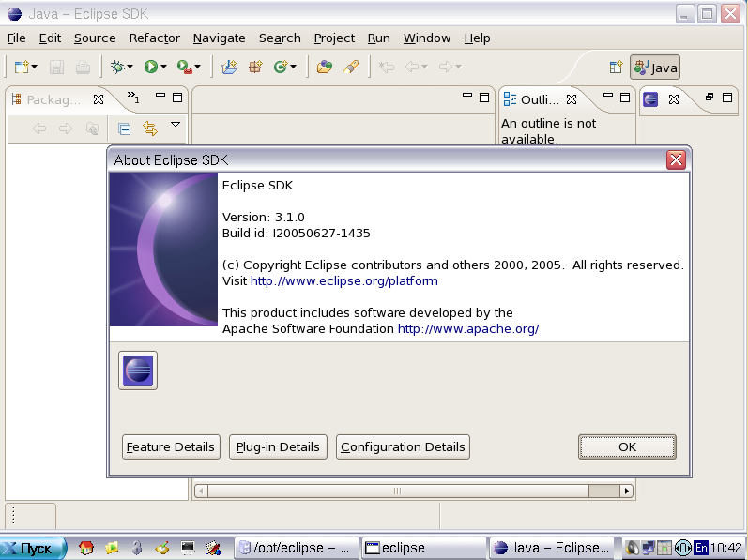Select the Java perspective button
Image resolution: width=748 pixels, height=560 pixels.
click(x=655, y=68)
